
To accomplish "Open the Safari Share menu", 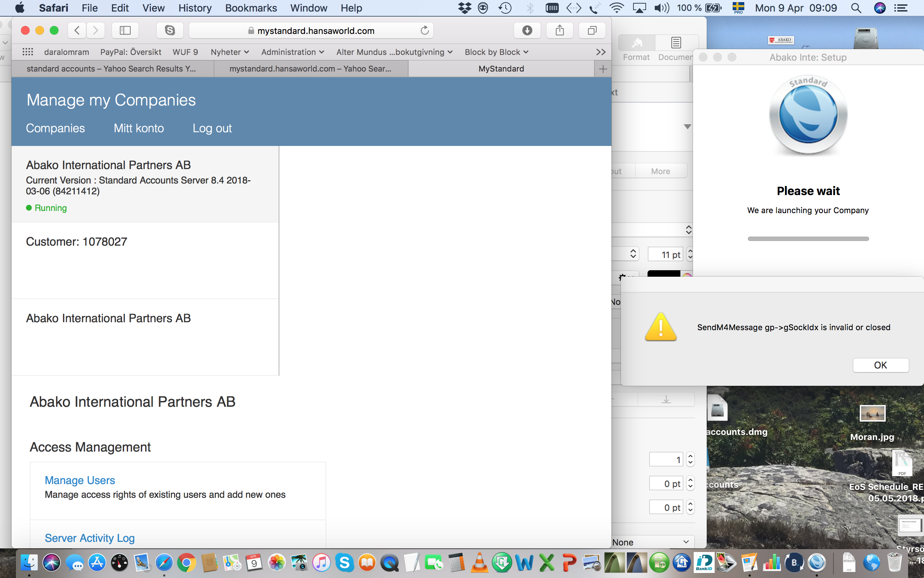I will click(560, 31).
